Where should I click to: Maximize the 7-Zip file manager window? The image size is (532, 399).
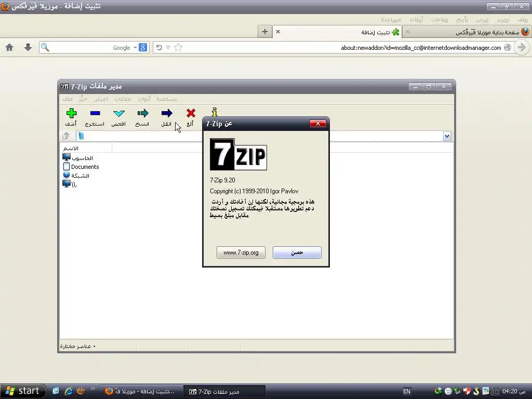click(429, 87)
